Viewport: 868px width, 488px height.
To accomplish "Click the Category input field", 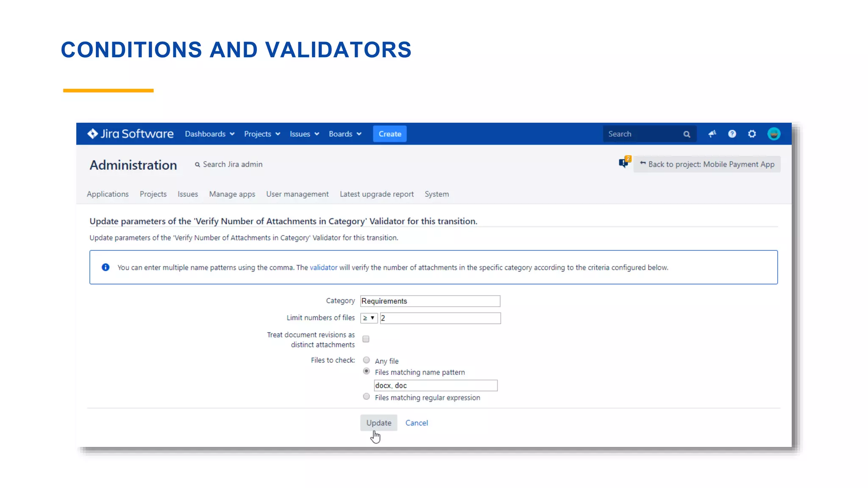I will point(430,301).
